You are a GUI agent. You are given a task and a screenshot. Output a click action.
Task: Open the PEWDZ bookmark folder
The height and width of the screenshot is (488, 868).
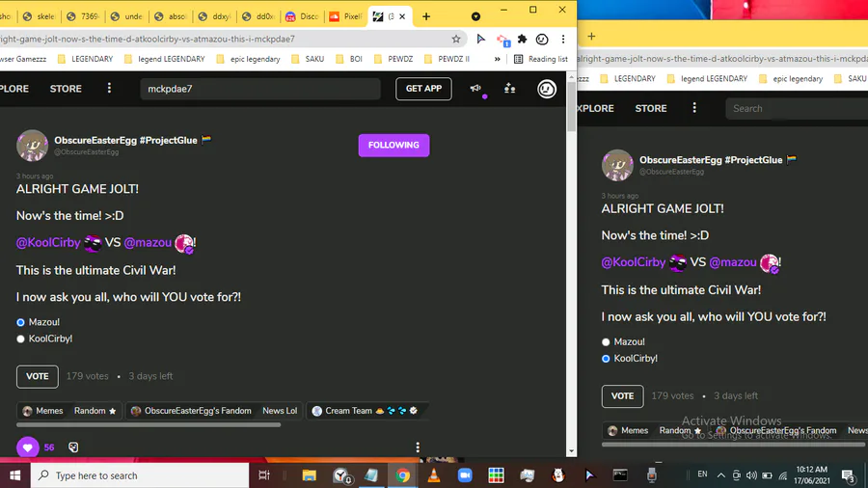pyautogui.click(x=393, y=59)
